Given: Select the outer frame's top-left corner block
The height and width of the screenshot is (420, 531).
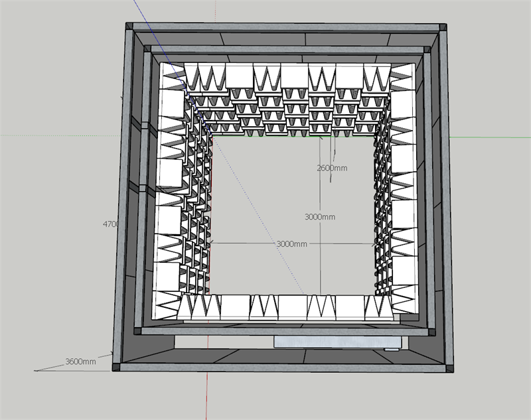Looking at the screenshot, I should 129,27.
